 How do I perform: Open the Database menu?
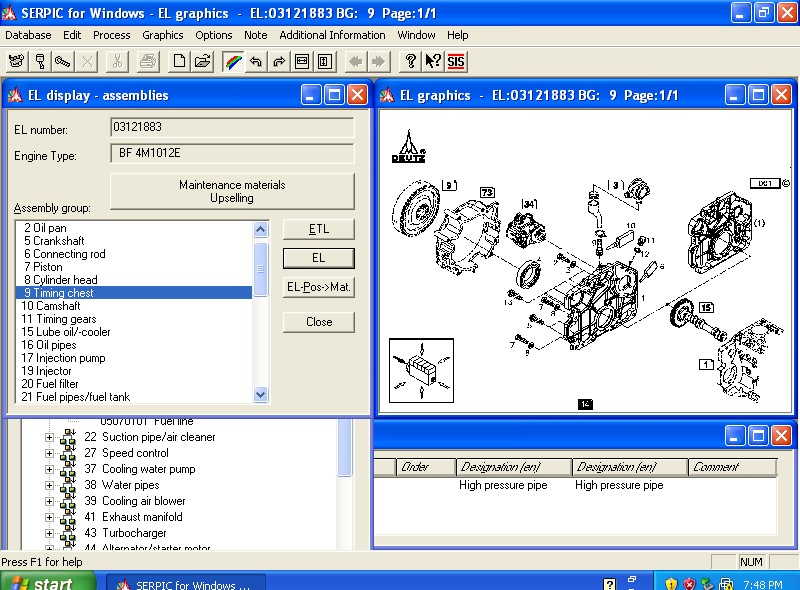28,35
